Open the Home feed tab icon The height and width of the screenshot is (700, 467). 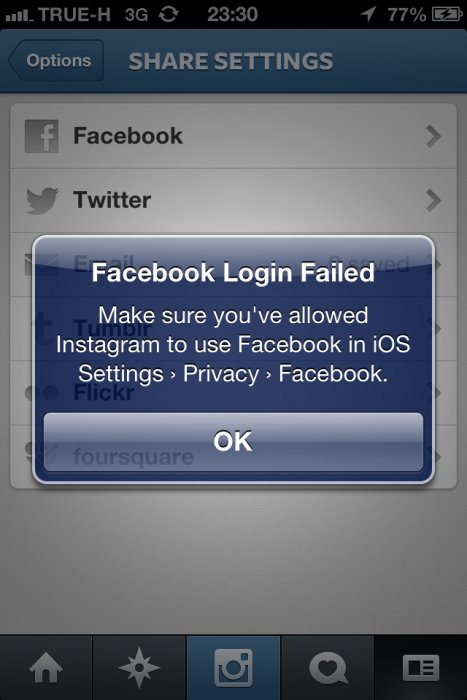coord(46,668)
